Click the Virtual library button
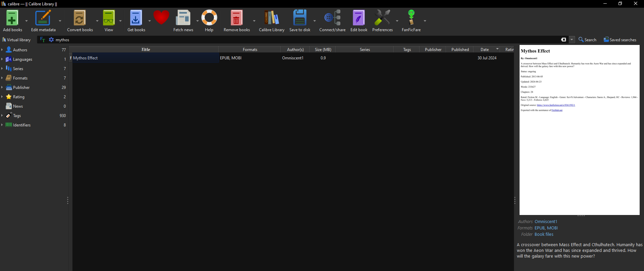 (16, 40)
